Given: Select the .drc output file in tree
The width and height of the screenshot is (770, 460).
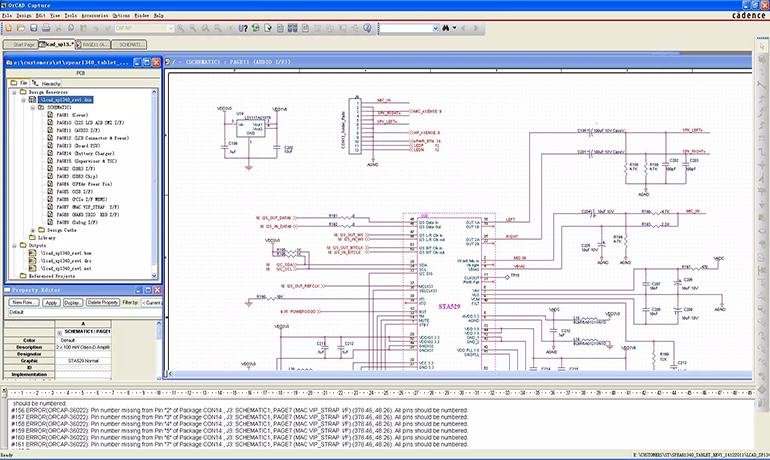Looking at the screenshot, I should point(65,261).
